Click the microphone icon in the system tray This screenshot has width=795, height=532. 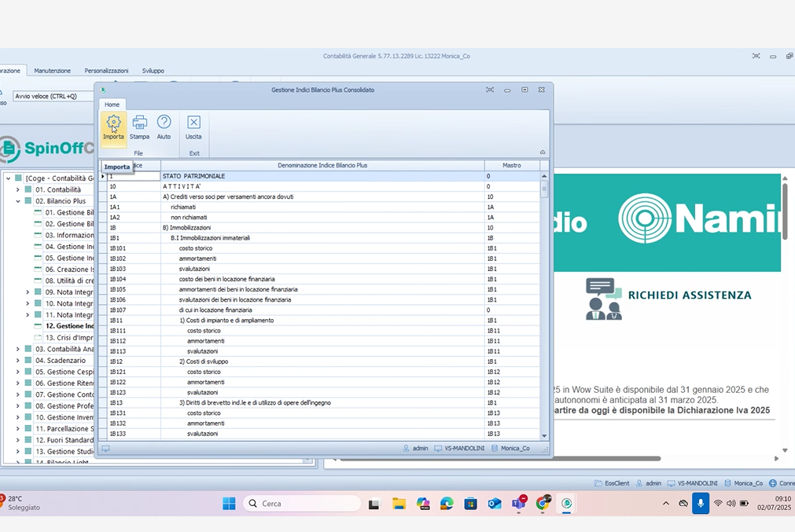point(701,504)
